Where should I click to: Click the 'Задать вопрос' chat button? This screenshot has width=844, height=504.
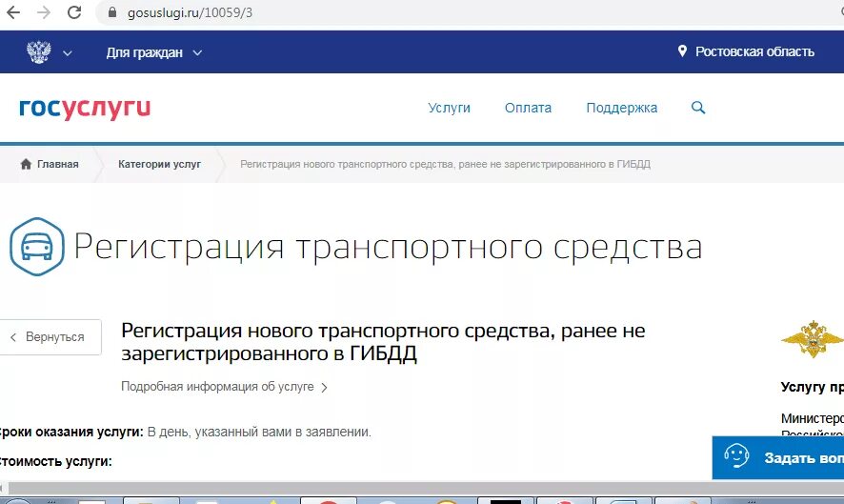[777, 457]
